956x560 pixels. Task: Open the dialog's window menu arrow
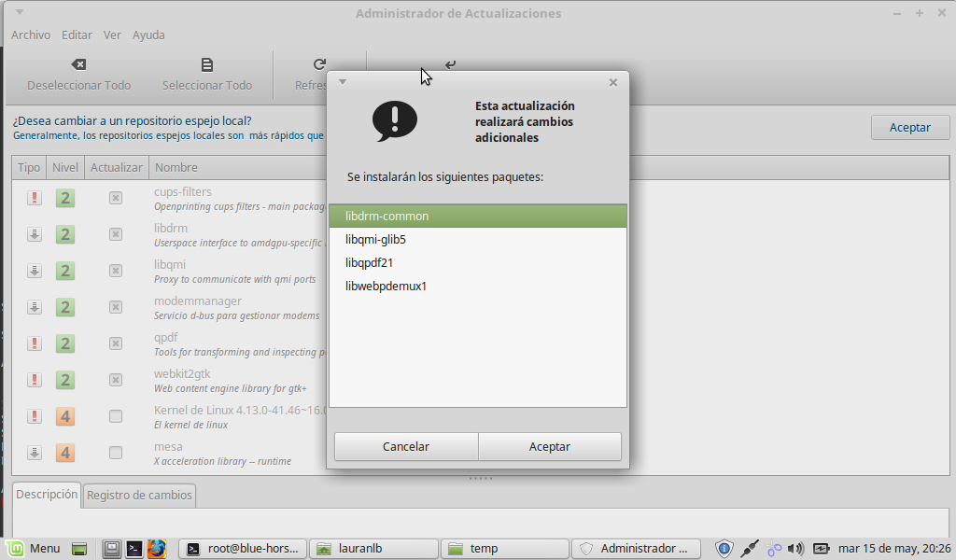[343, 82]
